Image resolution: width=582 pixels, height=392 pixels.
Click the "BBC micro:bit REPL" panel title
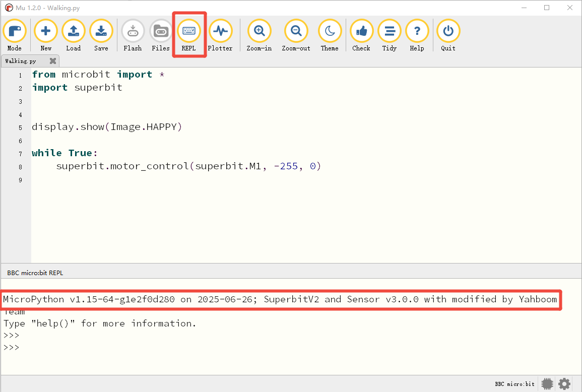[35, 273]
